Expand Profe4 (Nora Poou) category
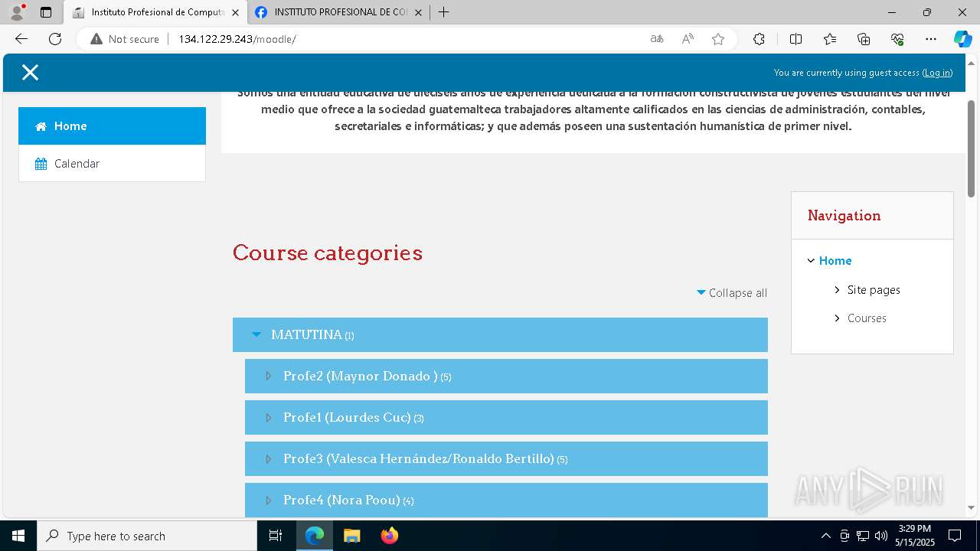This screenshot has width=980, height=551. click(x=268, y=500)
